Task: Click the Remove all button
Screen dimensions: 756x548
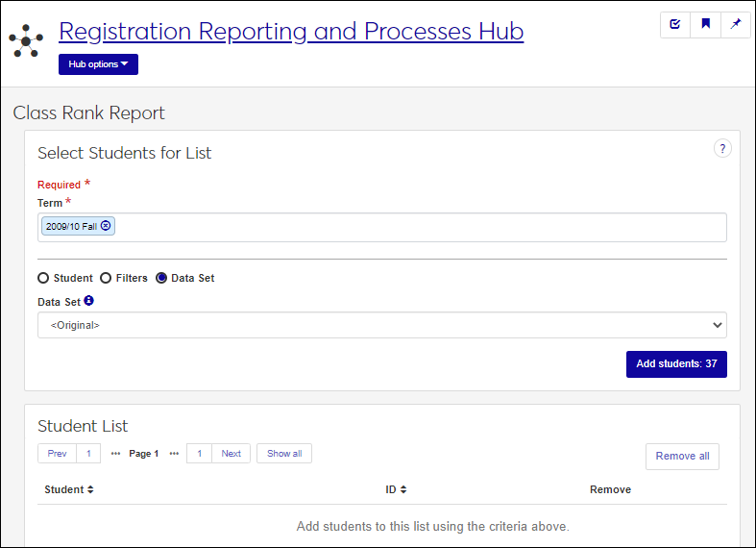Action: (682, 456)
